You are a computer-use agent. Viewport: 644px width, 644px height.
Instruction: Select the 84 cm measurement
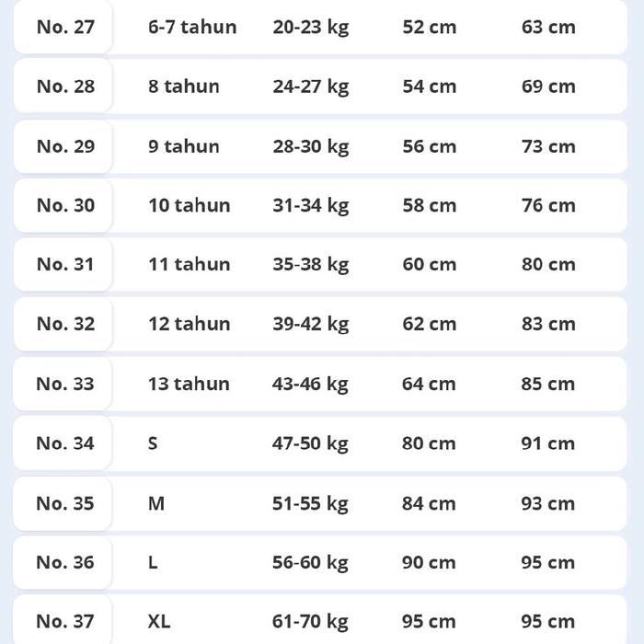tap(430, 503)
